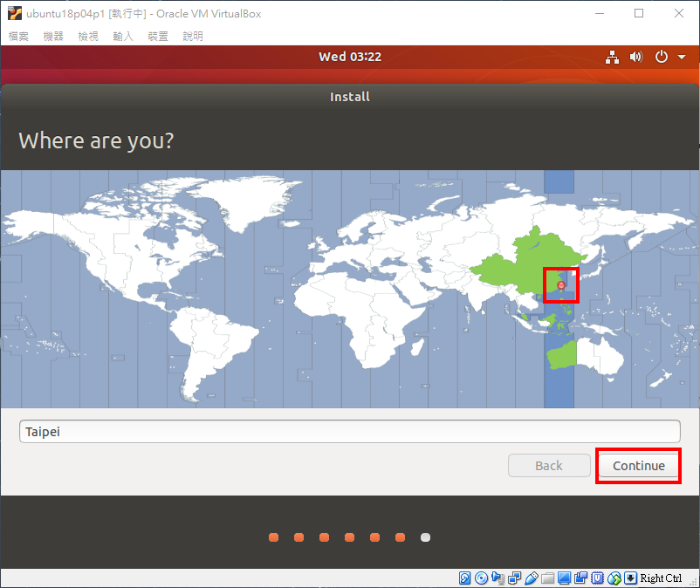Click the optical disc indicator icon

coord(481,578)
